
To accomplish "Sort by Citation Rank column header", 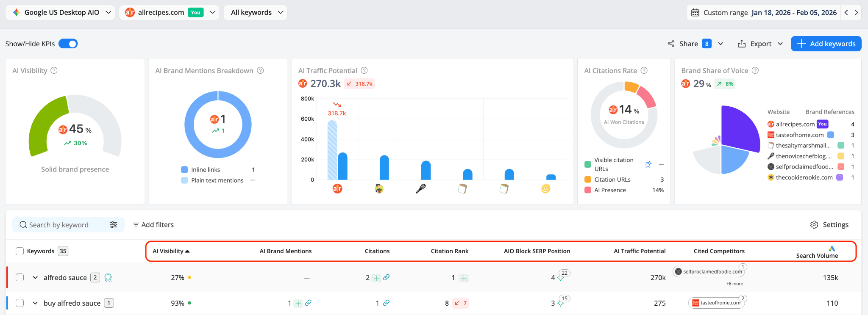I will click(450, 251).
